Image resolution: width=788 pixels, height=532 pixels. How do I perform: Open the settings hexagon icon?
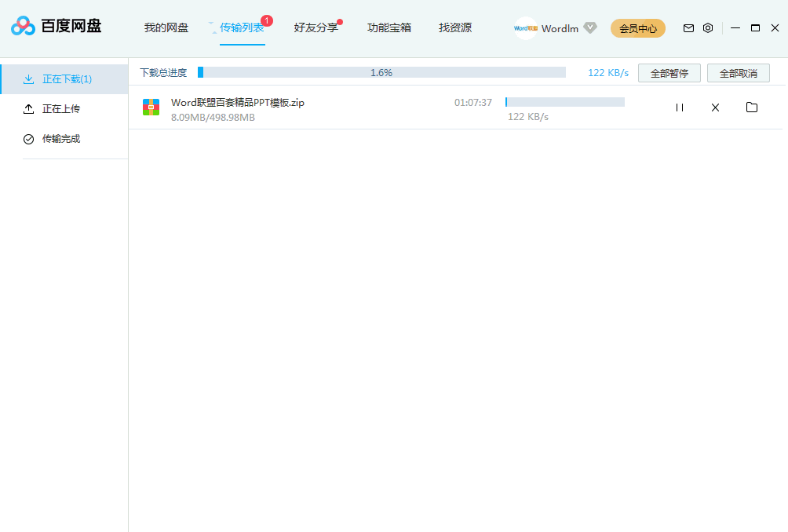tap(708, 28)
